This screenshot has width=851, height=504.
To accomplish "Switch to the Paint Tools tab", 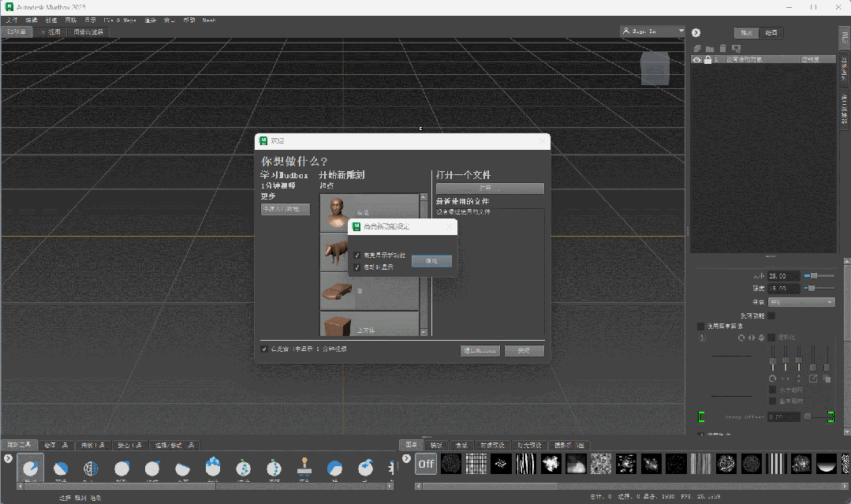I will tap(56, 446).
